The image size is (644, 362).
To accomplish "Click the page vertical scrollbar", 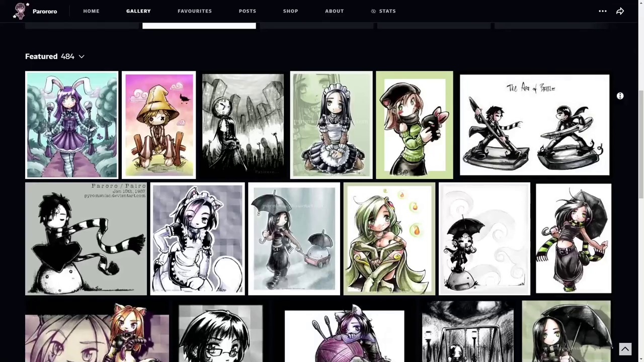I will pyautogui.click(x=641, y=146).
